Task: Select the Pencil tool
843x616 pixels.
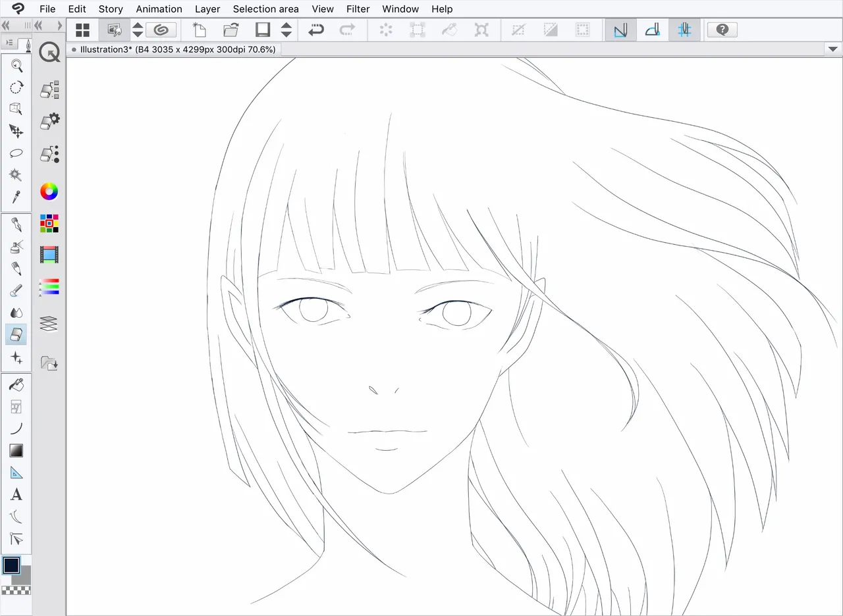Action: point(16,269)
